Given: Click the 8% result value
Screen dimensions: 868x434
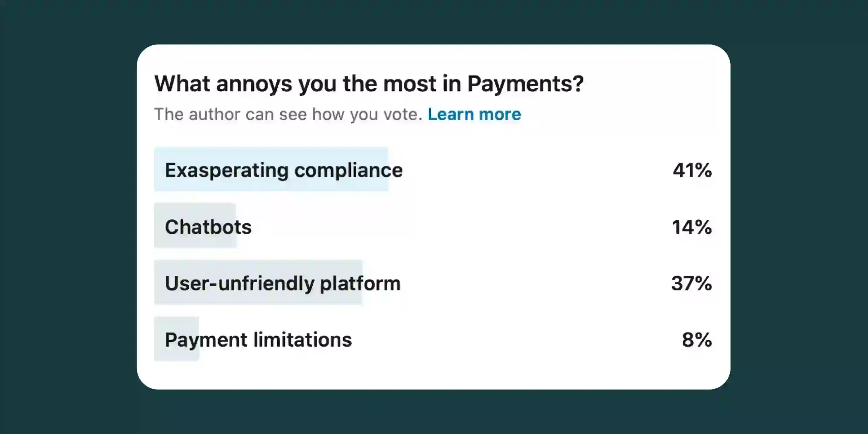Looking at the screenshot, I should point(697,339).
